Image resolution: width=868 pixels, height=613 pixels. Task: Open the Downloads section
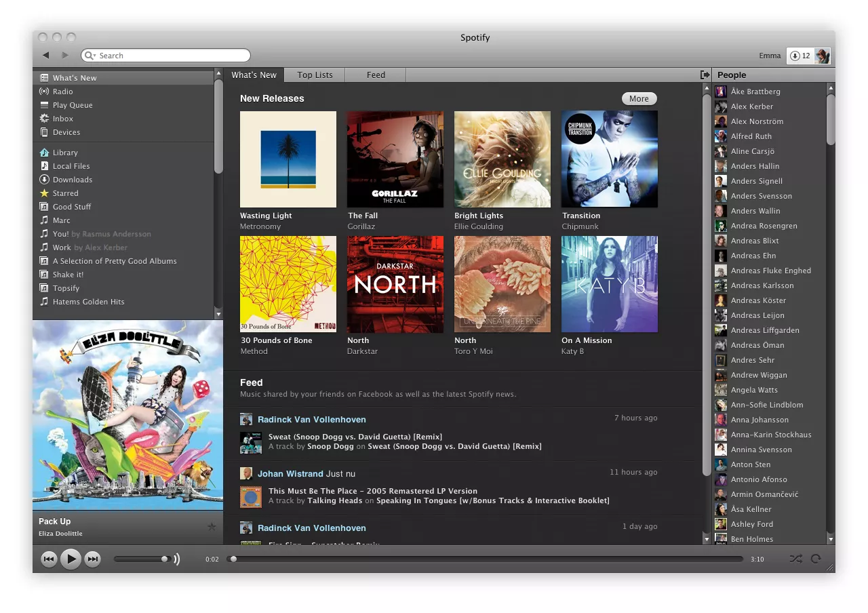pyautogui.click(x=73, y=179)
